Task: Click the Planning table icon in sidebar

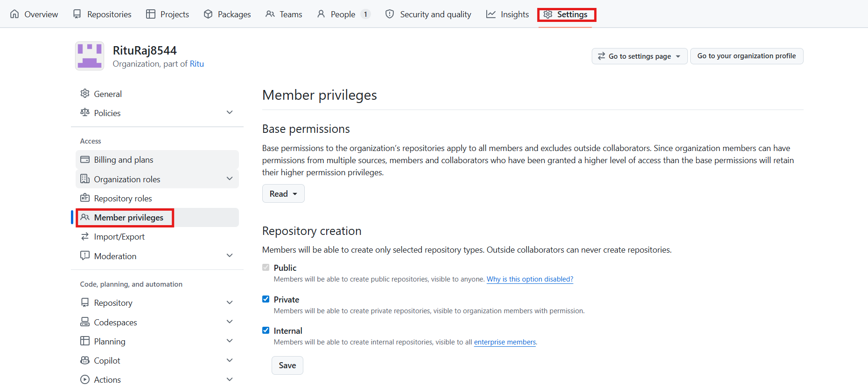Action: point(85,341)
